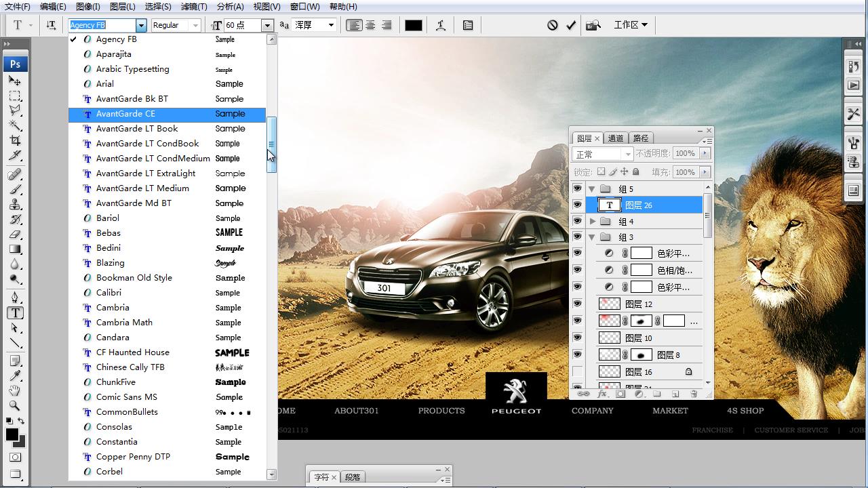The image size is (868, 488).
Task: Select the Blur tool
Action: (x=15, y=264)
